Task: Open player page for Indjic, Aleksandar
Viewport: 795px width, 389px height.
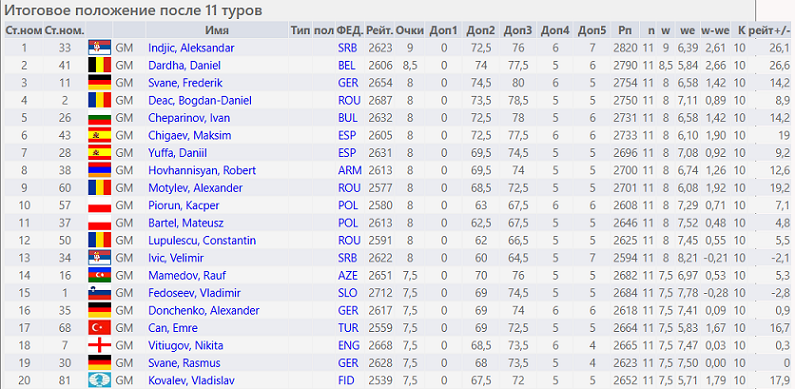Action: coord(191,48)
